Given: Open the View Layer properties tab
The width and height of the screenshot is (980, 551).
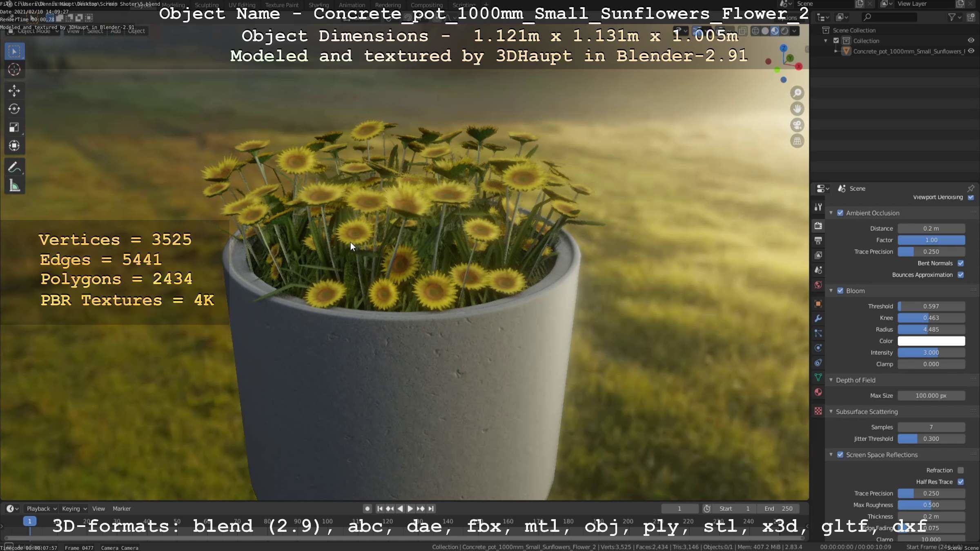Looking at the screenshot, I should [818, 255].
